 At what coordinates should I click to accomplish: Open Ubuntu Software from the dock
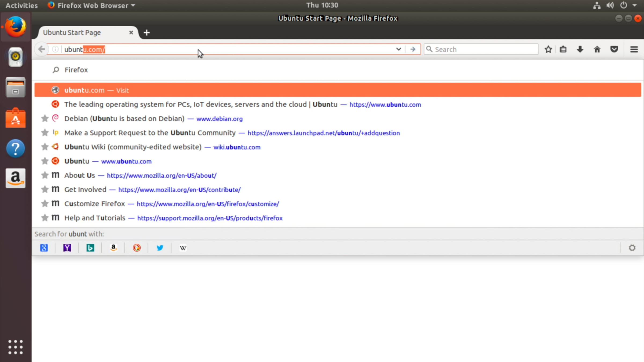pos(16,118)
